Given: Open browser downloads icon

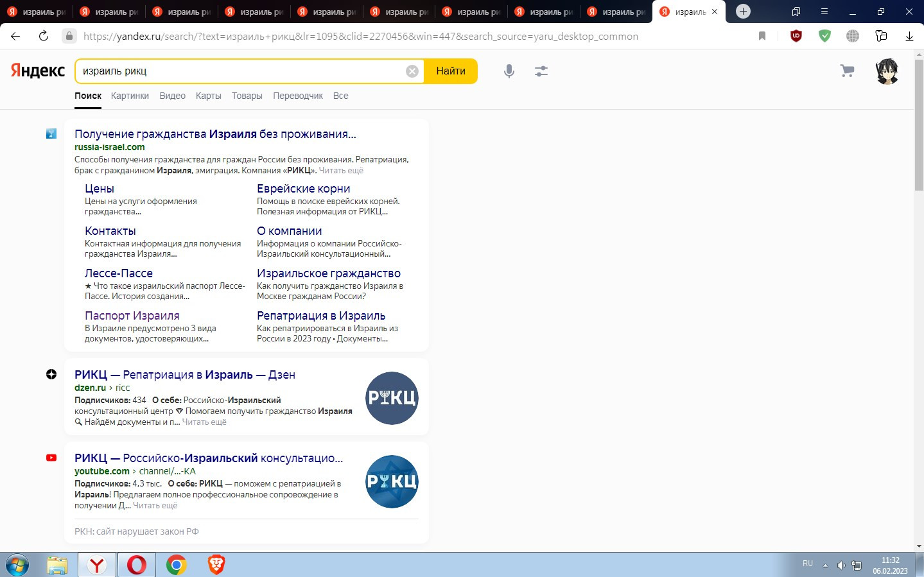Looking at the screenshot, I should click(909, 36).
